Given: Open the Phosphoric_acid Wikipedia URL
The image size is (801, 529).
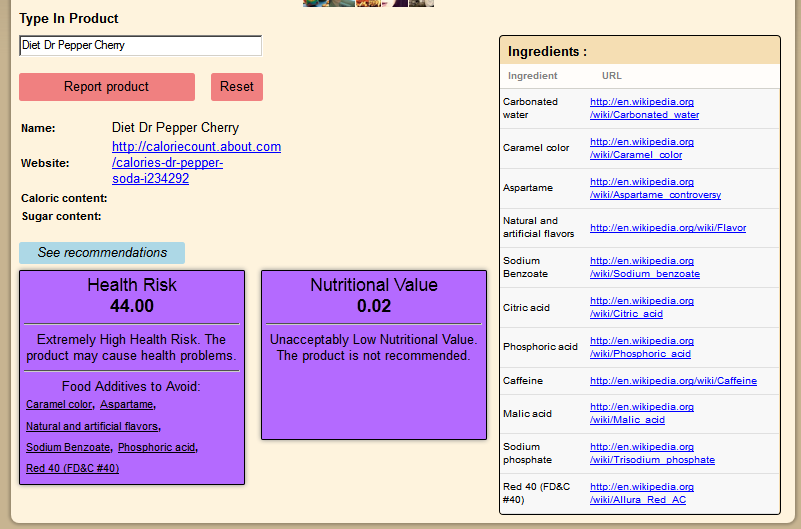Looking at the screenshot, I should click(x=642, y=347).
